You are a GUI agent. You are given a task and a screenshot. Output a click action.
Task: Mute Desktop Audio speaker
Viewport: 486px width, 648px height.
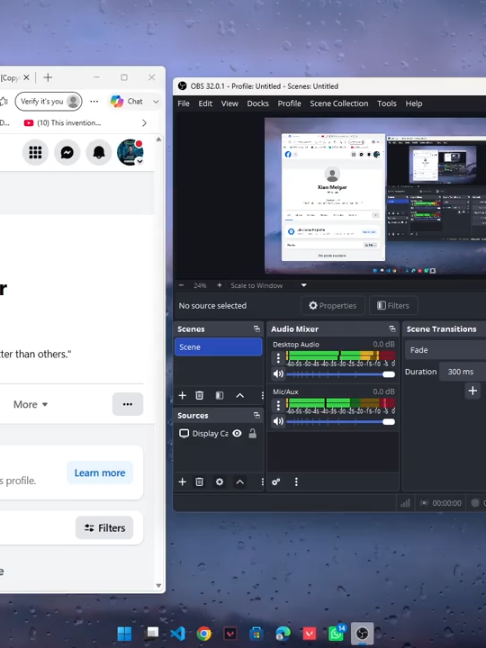click(278, 374)
